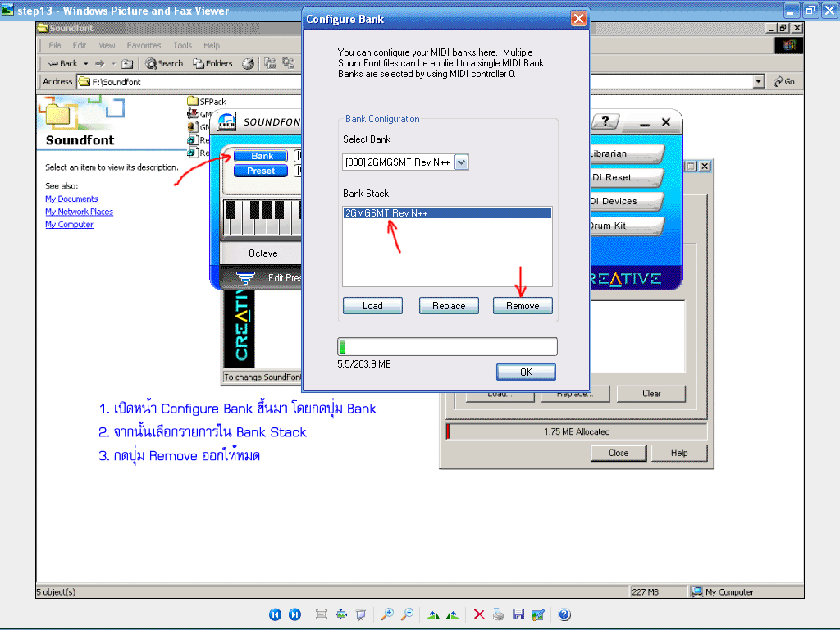
Task: Click Search in the explorer toolbar
Action: click(164, 63)
